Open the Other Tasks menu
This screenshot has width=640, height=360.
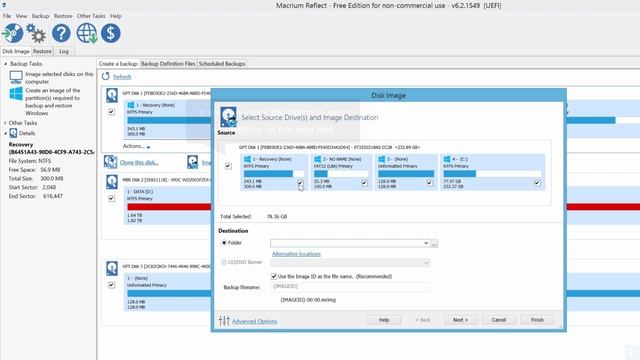coord(91,16)
